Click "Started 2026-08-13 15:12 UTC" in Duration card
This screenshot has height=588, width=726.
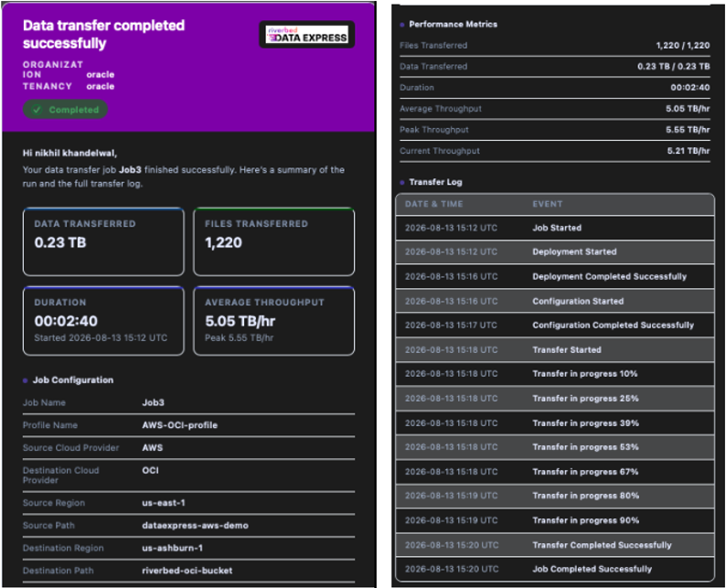point(101,338)
